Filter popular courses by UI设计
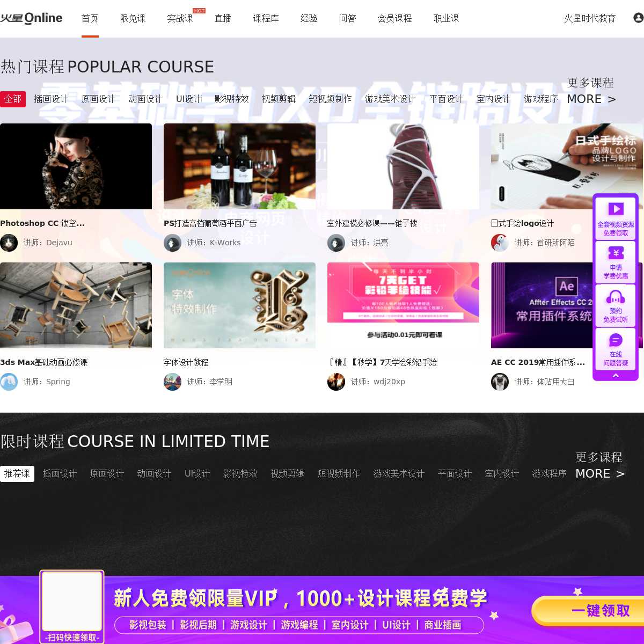 coord(188,99)
